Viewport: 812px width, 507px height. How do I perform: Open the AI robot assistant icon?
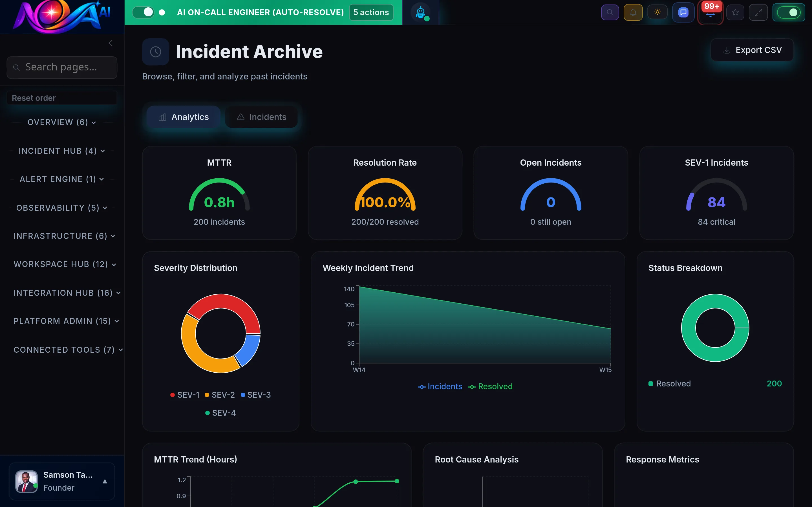(420, 12)
